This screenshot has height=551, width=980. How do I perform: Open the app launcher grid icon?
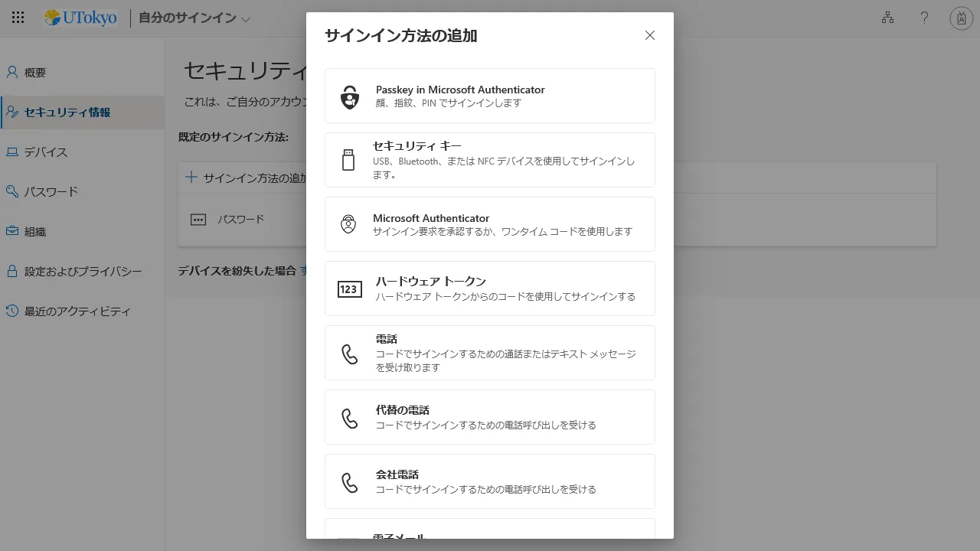coord(18,18)
